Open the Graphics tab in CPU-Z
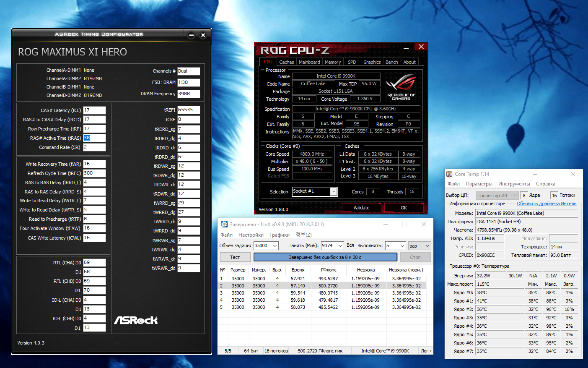This screenshot has width=588, height=368. pos(372,62)
